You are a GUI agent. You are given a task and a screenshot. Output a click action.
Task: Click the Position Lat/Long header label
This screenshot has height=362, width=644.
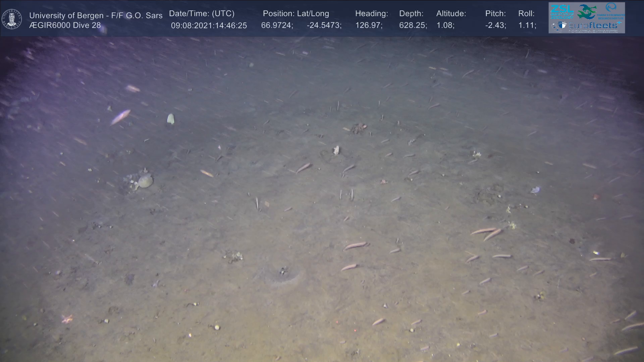pos(296,14)
